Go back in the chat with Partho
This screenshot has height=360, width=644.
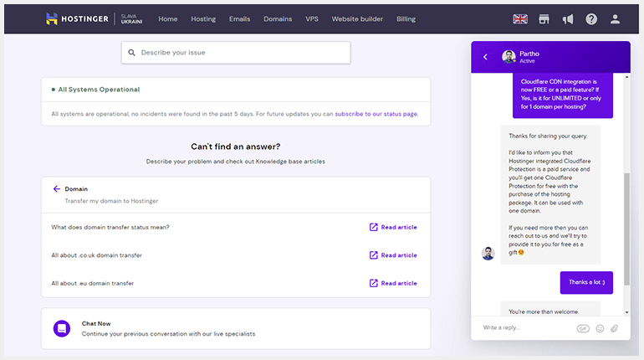click(x=485, y=57)
